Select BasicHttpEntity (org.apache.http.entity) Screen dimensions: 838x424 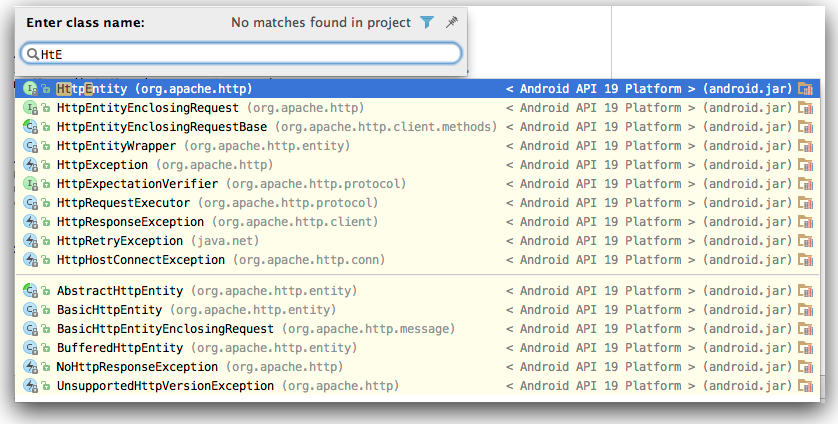coord(417,310)
